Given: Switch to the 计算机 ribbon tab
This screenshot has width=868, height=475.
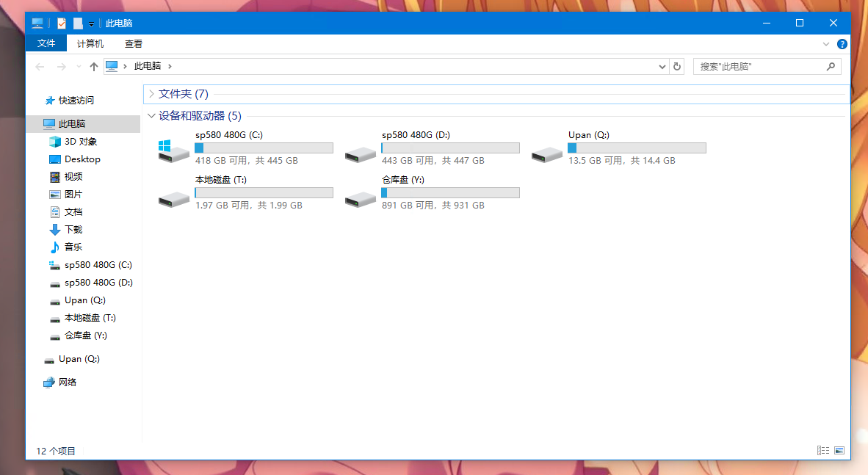Looking at the screenshot, I should (x=90, y=44).
